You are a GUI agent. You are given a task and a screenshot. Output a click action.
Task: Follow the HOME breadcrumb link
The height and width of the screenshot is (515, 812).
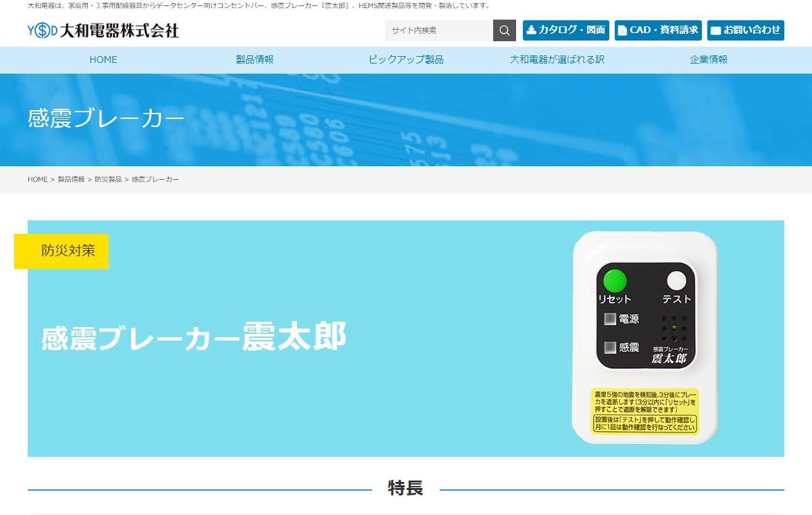38,180
